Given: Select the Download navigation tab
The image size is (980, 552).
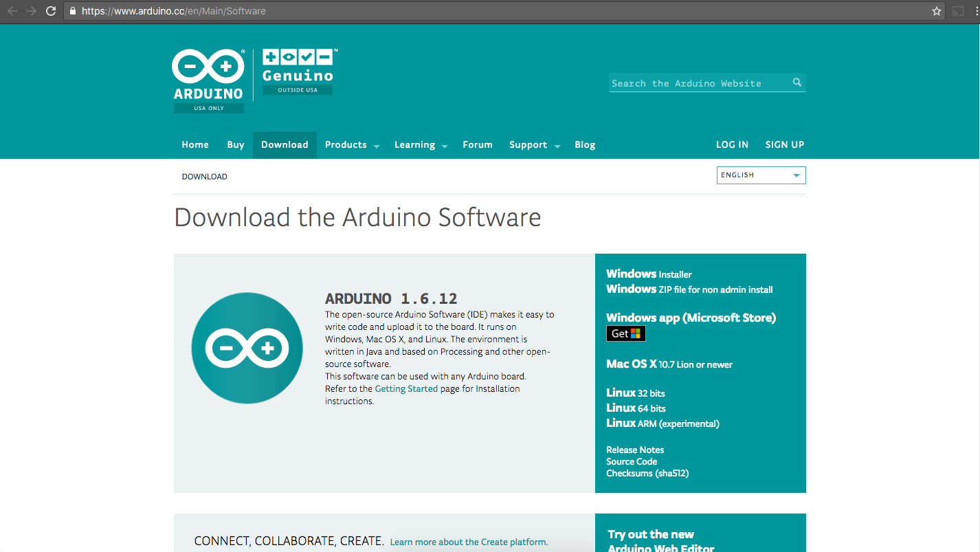Looking at the screenshot, I should (x=285, y=145).
